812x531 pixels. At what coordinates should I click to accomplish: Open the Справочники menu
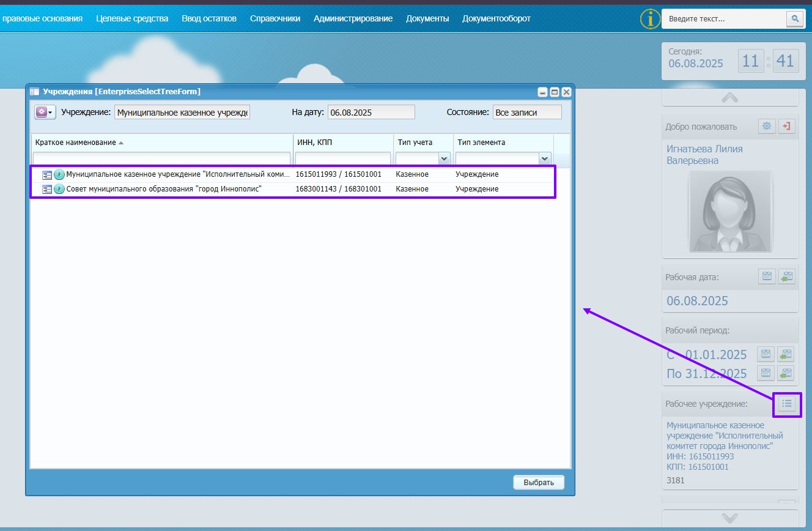pos(275,18)
